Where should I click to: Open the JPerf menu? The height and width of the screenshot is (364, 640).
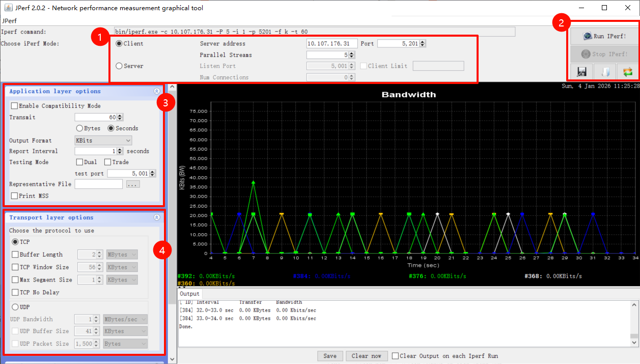(x=9, y=21)
